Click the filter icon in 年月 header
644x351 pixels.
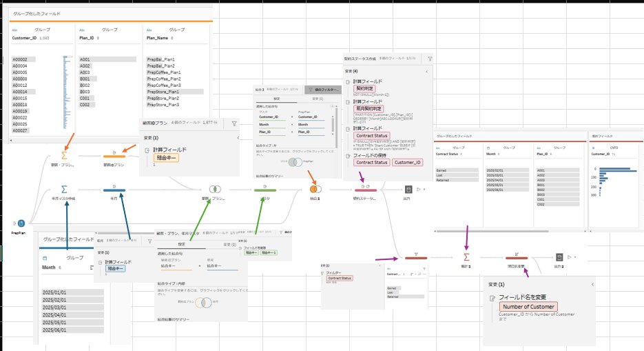tap(149, 241)
